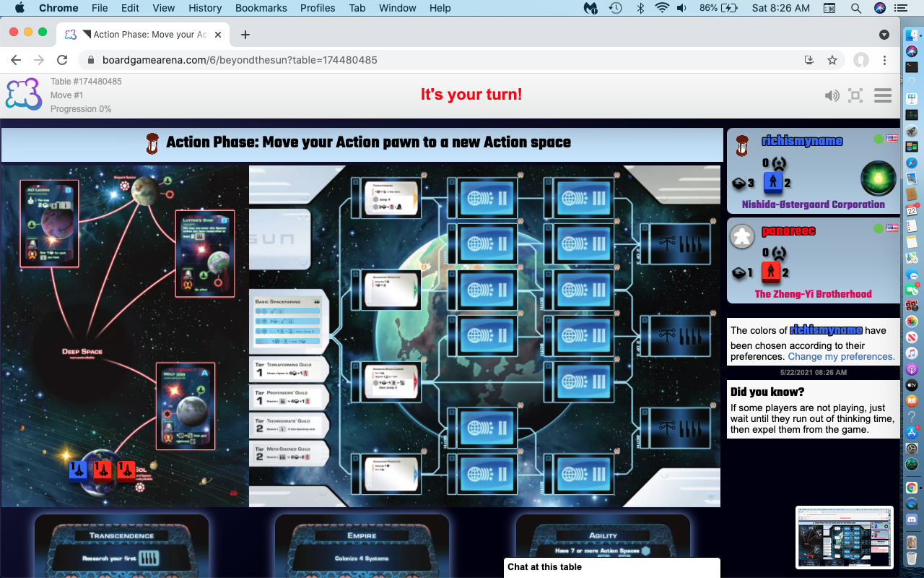Mute the game sound via speaker icon
The image size is (924, 578).
pyautogui.click(x=832, y=95)
